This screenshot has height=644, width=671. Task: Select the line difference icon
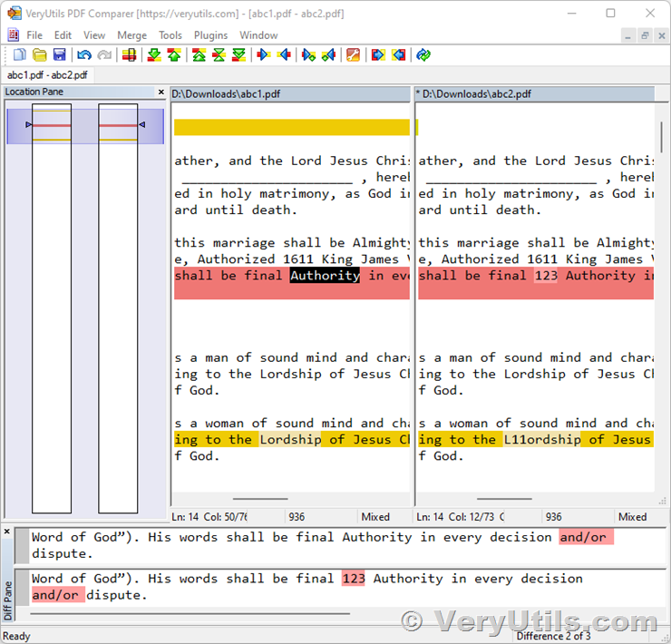click(x=130, y=54)
